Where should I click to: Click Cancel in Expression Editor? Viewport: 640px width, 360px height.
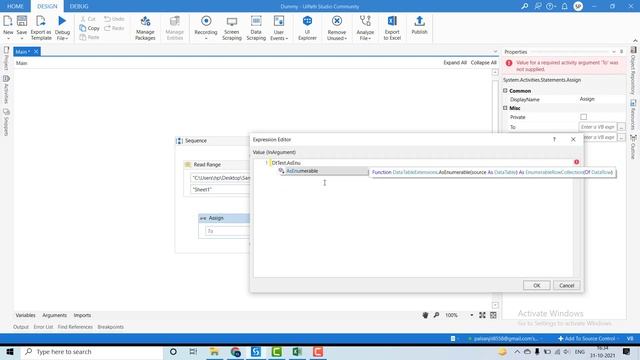coord(566,285)
